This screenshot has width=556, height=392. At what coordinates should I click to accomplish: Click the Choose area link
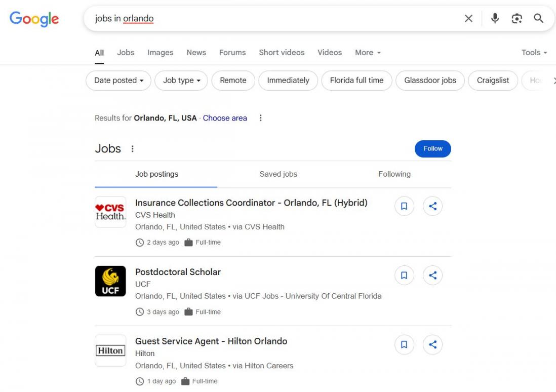(x=225, y=118)
